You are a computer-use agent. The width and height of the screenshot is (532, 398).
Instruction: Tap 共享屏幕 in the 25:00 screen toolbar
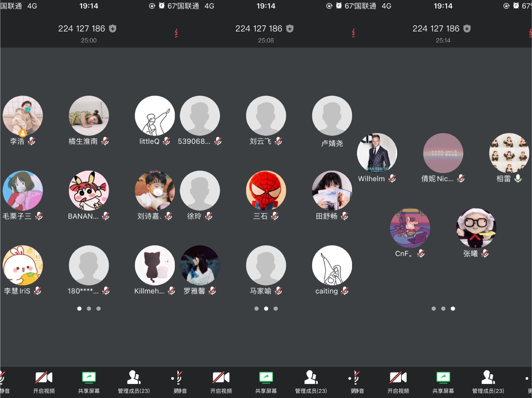[89, 382]
